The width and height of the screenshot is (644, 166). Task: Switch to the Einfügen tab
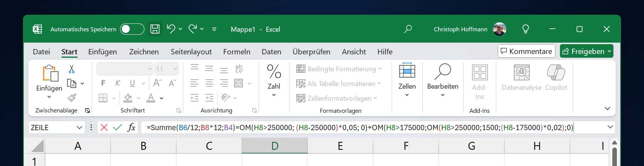pos(103,52)
